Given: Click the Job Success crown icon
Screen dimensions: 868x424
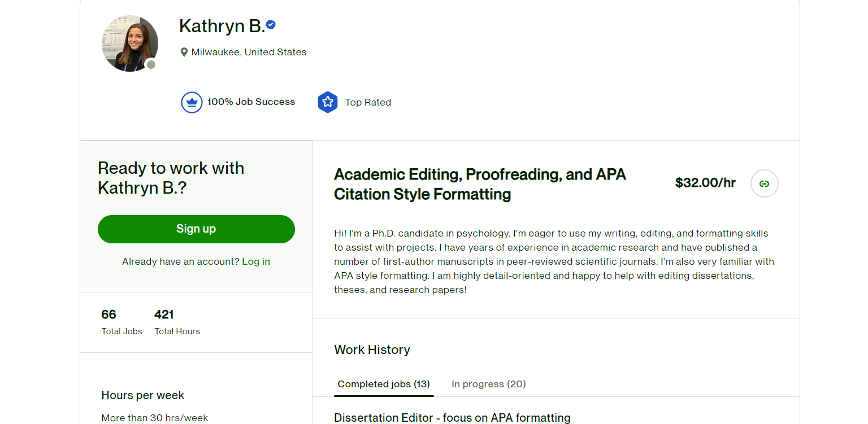Looking at the screenshot, I should [x=192, y=102].
